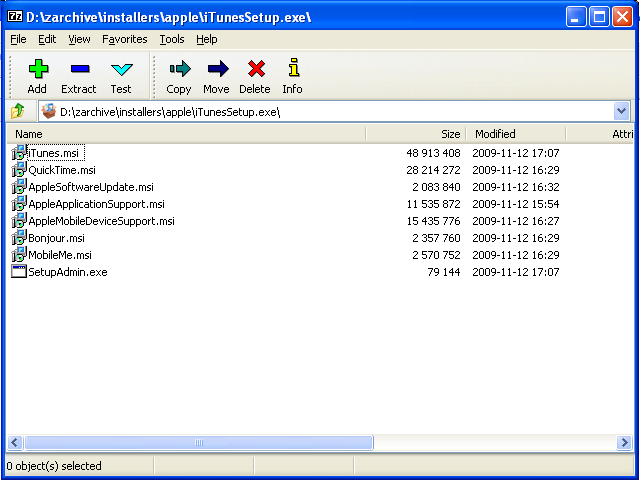
Task: Click the horizontal scrollbar left arrow
Action: [15, 442]
